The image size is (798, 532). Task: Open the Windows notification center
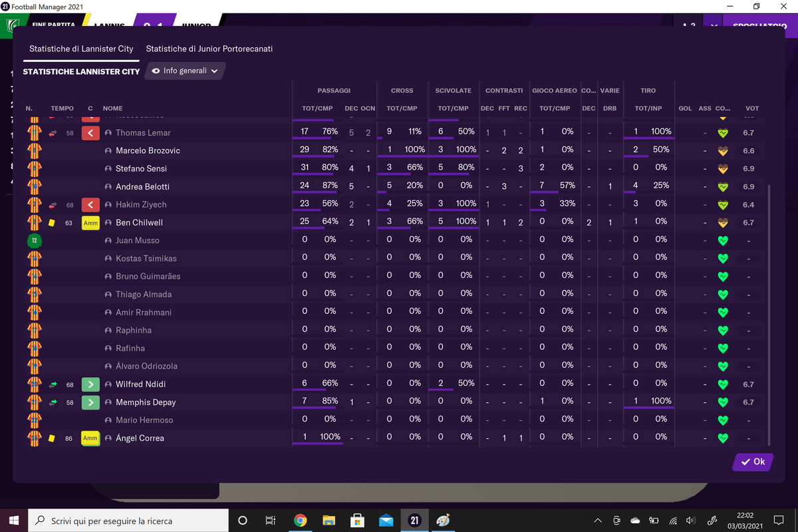[779, 520]
